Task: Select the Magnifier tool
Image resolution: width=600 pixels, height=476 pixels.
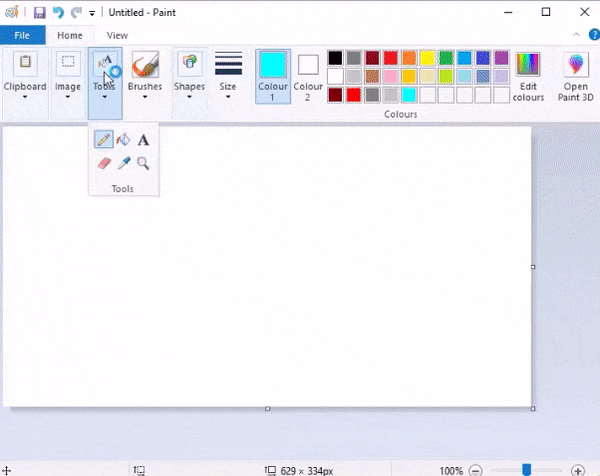Action: (143, 163)
